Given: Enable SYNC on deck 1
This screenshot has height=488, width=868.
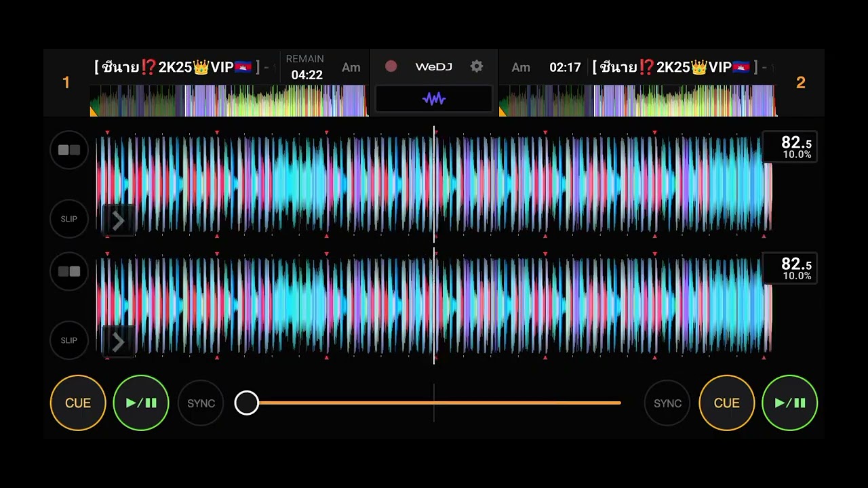Looking at the screenshot, I should (x=201, y=403).
